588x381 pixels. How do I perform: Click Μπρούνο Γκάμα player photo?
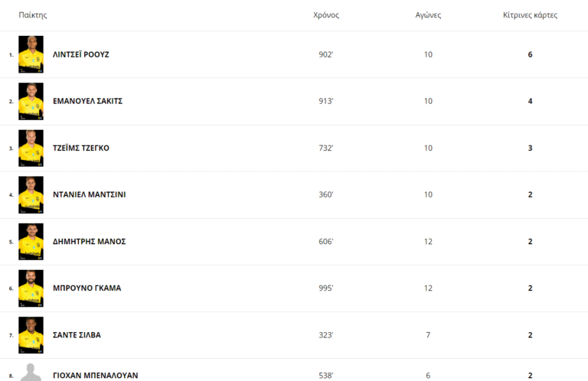click(31, 288)
